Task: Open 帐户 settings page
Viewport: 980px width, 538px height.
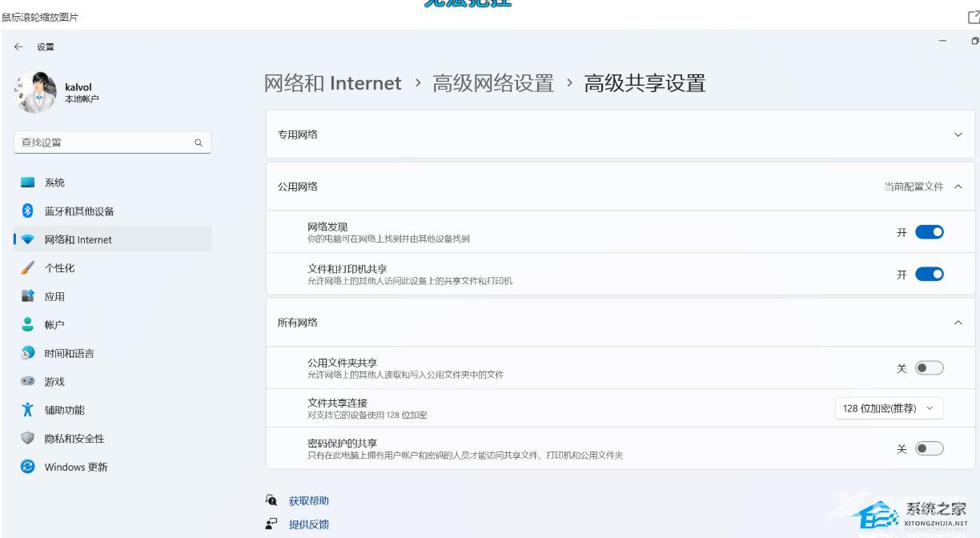Action: (x=113, y=324)
